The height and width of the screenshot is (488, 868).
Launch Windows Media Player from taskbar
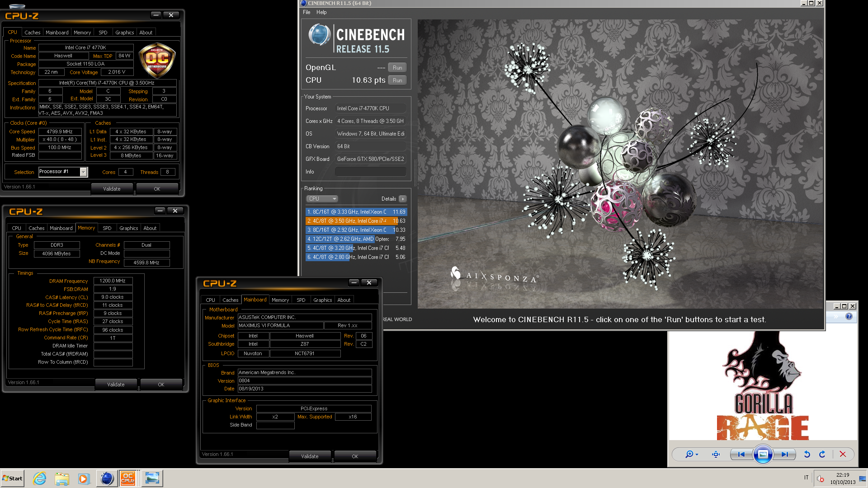pos(84,478)
